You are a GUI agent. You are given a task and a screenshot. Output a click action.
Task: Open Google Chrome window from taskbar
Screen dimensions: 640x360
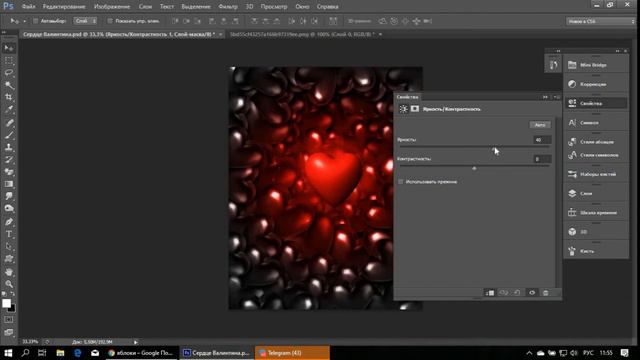point(142,353)
